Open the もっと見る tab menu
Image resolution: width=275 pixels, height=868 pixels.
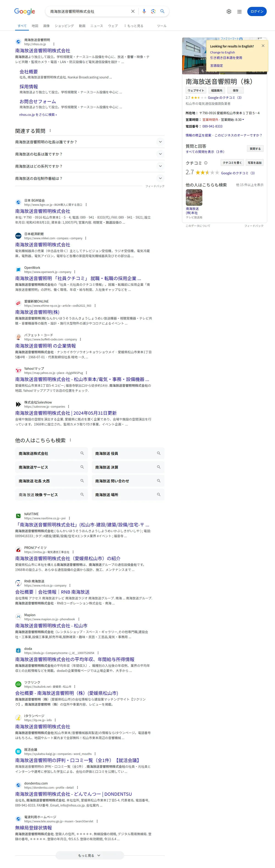(x=134, y=26)
